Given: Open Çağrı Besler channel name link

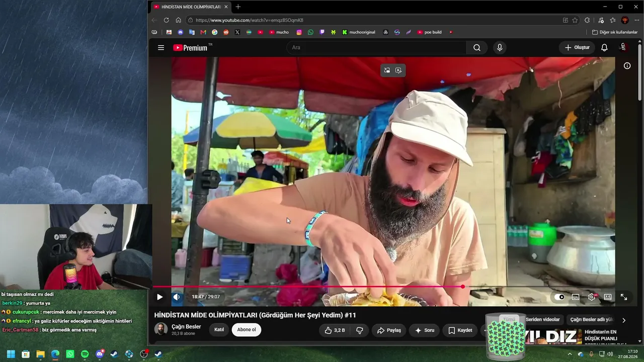Looking at the screenshot, I should [186, 326].
